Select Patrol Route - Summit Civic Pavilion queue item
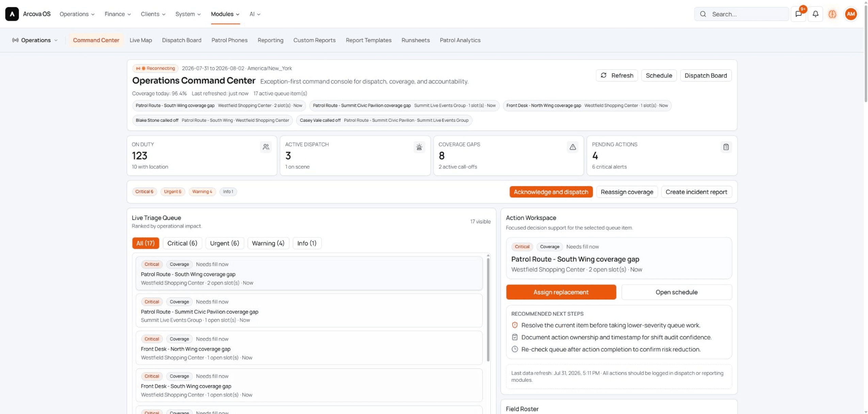This screenshot has width=868, height=414. click(x=309, y=310)
